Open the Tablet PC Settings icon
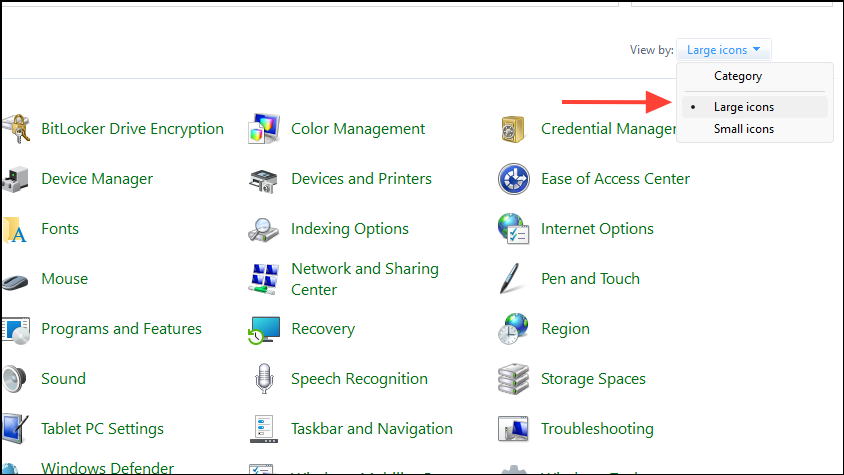Image resolution: width=844 pixels, height=475 pixels. (15, 429)
